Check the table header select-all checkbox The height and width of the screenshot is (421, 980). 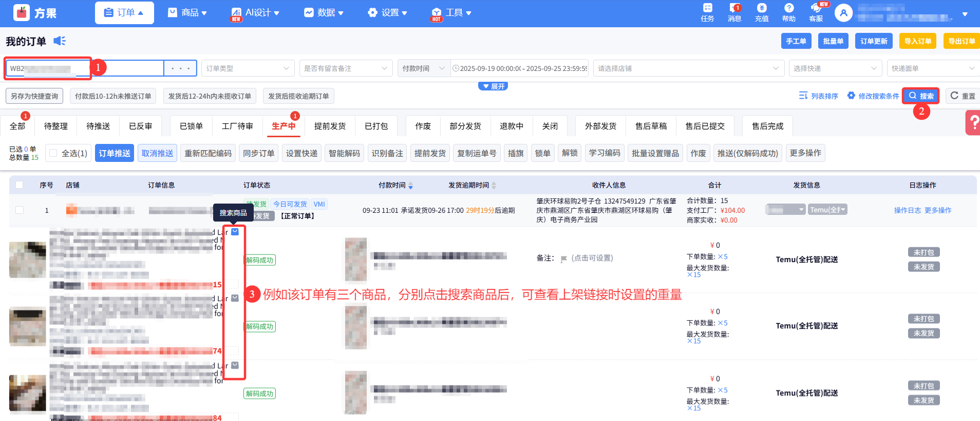[x=20, y=185]
